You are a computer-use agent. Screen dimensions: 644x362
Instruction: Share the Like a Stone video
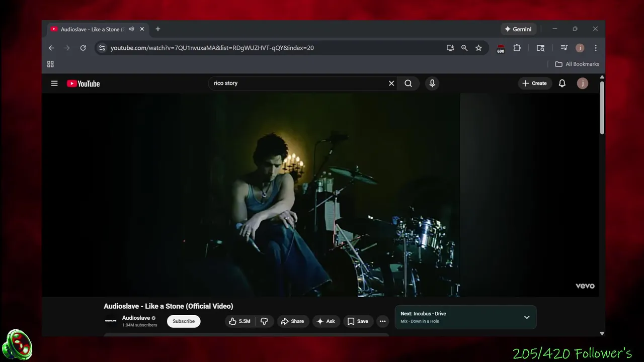click(292, 321)
